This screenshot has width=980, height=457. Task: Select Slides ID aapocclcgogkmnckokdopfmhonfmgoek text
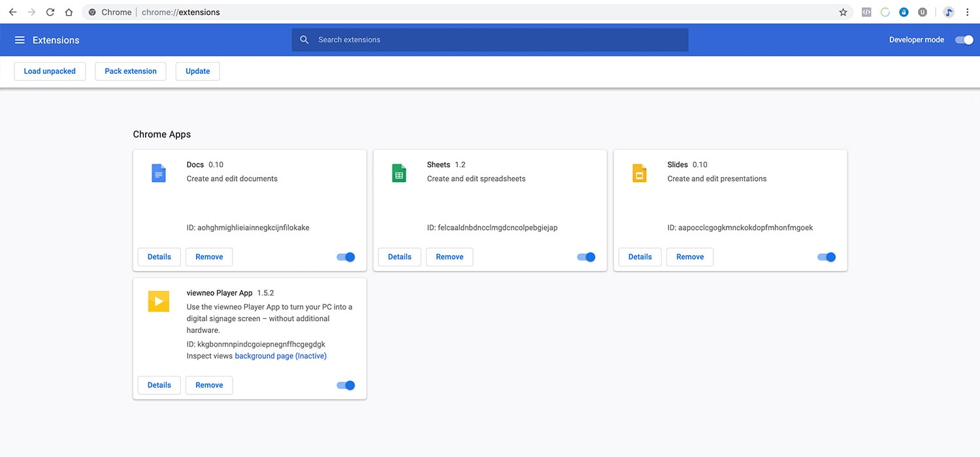740,228
